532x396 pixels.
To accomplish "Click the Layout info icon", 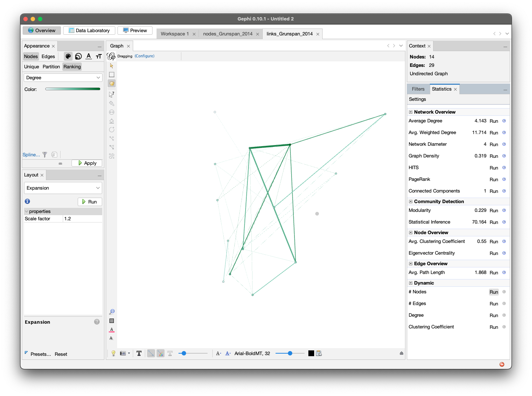I will [27, 201].
